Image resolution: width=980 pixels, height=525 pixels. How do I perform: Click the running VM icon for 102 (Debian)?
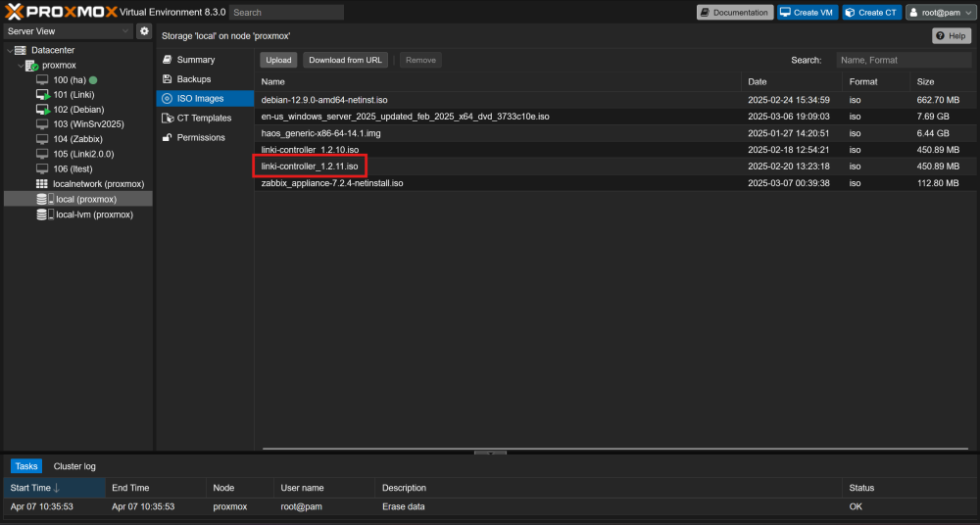[42, 110]
